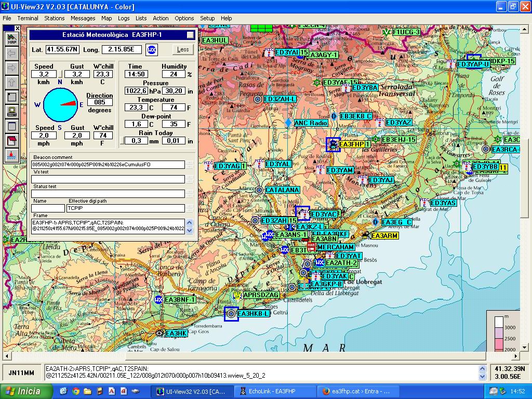Click the small box in weather panel title

191,35
